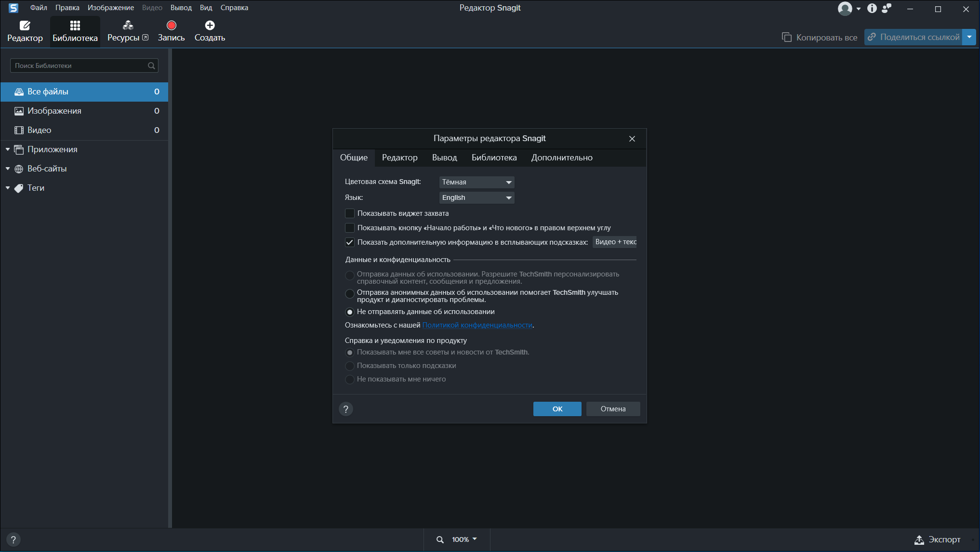
Task: Switch to the Библиотека tab in dialog
Action: tap(494, 158)
